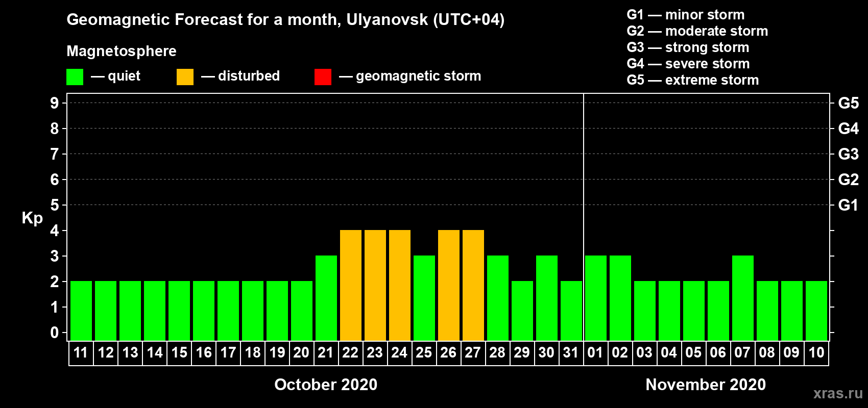Click date label 12 on the axis
The image size is (868, 408).
tap(106, 352)
